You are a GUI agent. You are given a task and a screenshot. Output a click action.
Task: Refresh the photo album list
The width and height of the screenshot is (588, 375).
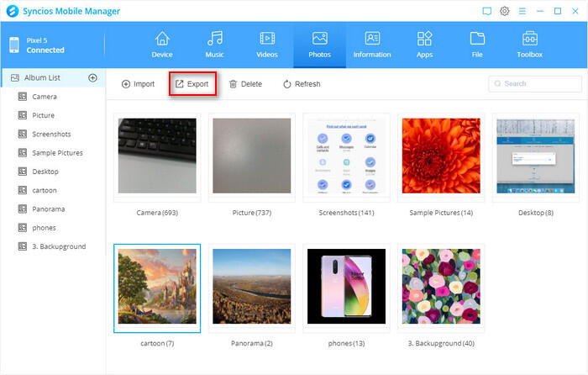[x=302, y=84]
